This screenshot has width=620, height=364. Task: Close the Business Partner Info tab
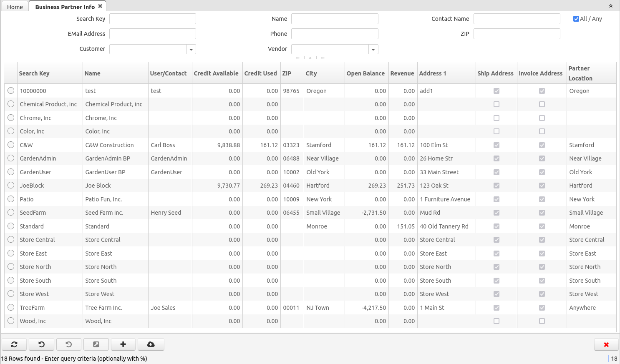(100, 6)
